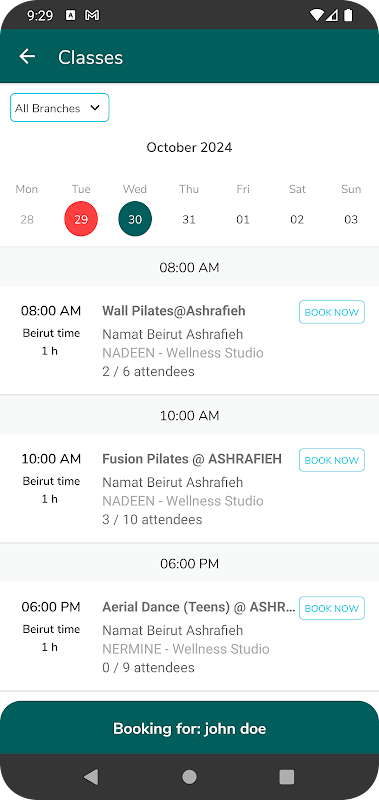Tap the back arrow in Classes header
379x800 pixels.
click(27, 56)
